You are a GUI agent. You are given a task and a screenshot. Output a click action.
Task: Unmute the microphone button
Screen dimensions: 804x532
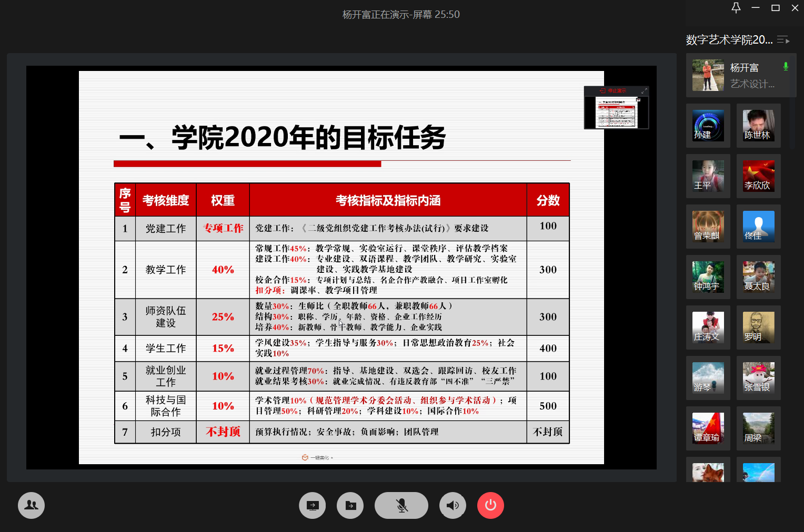(401, 505)
